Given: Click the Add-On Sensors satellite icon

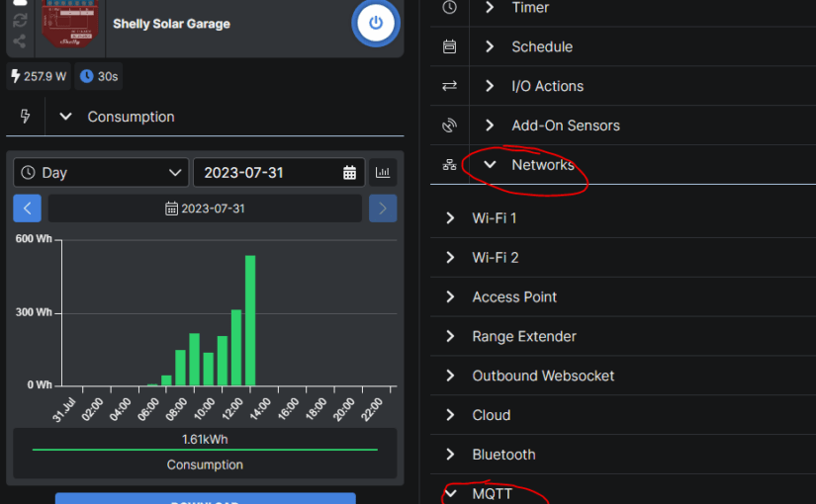Looking at the screenshot, I should point(450,126).
